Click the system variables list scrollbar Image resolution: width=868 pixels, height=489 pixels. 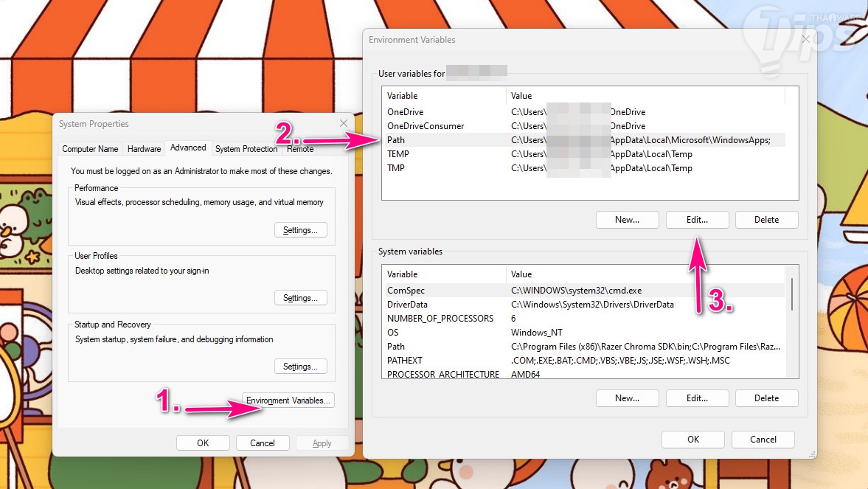pos(792,321)
